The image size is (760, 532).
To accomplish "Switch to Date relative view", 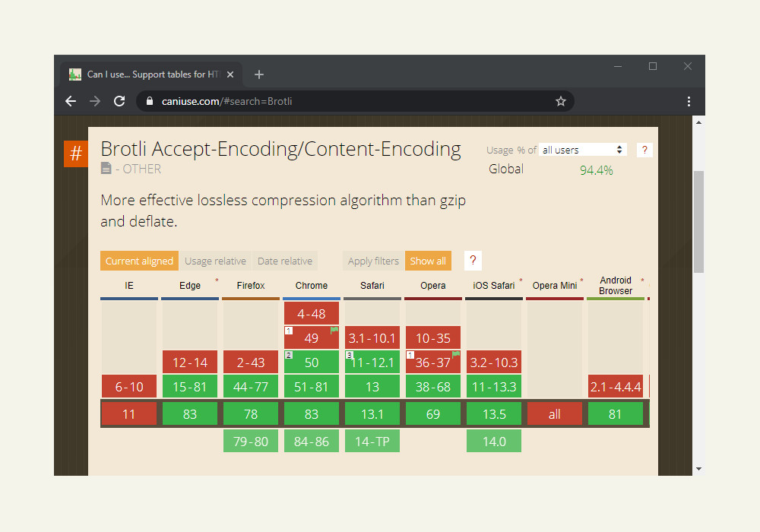I will pyautogui.click(x=285, y=261).
